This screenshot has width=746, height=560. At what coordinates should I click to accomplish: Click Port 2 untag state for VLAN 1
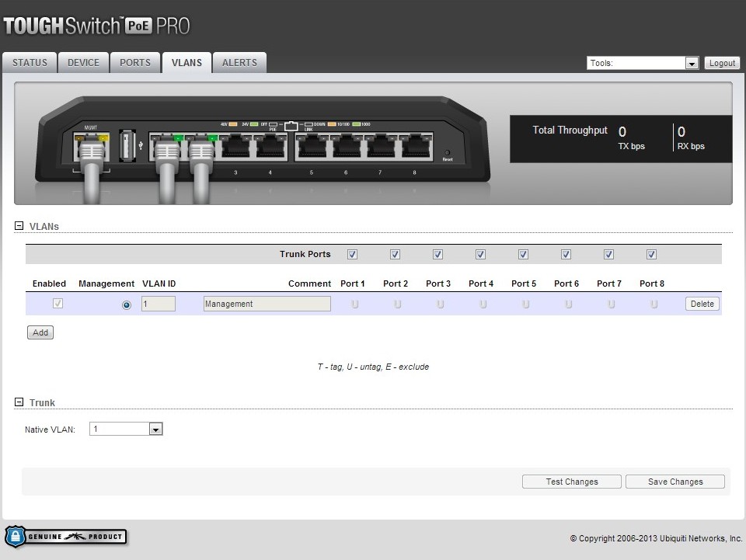397,304
